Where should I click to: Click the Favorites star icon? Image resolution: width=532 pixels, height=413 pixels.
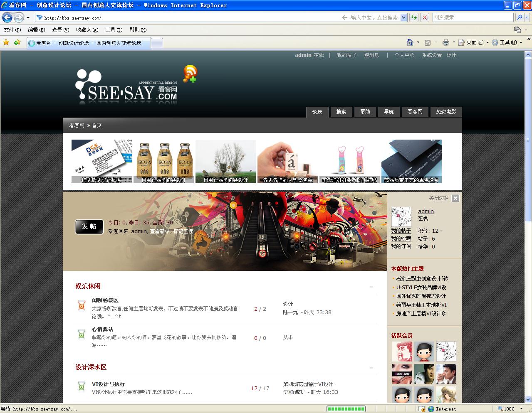pyautogui.click(x=6, y=42)
